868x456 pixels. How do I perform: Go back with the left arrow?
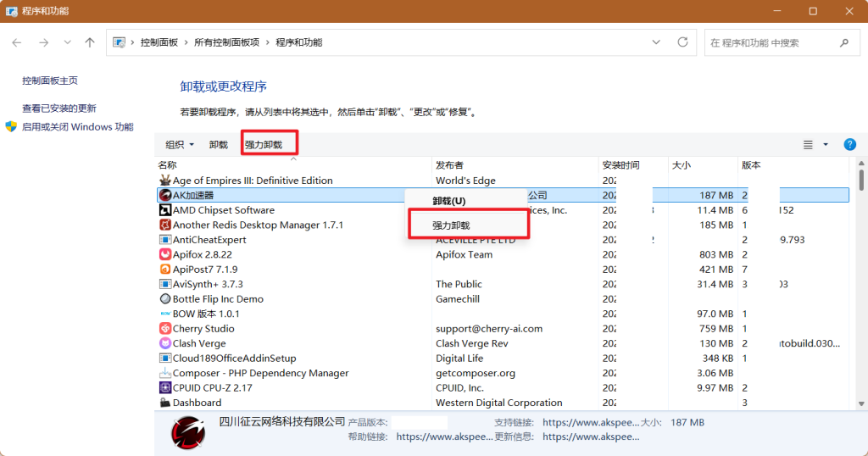17,42
